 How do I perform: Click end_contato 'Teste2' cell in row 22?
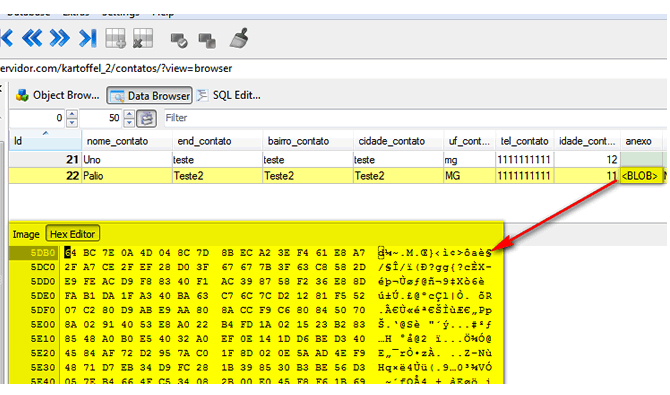(217, 176)
